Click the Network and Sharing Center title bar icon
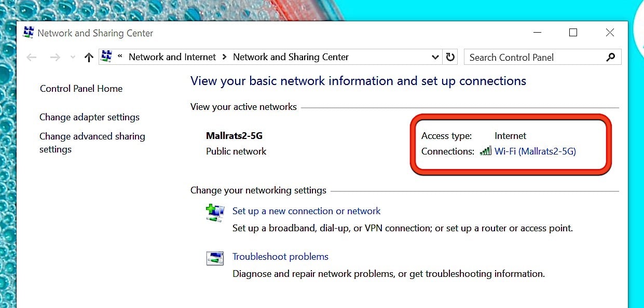Screen dimensions: 644x308 coord(29,32)
